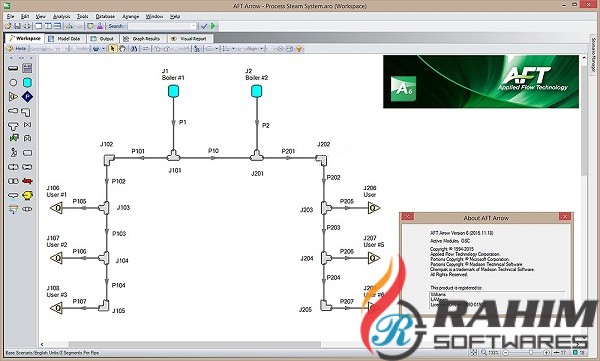Switch to the Visual Report tab
Screen dimensions: 600x361
[189, 39]
